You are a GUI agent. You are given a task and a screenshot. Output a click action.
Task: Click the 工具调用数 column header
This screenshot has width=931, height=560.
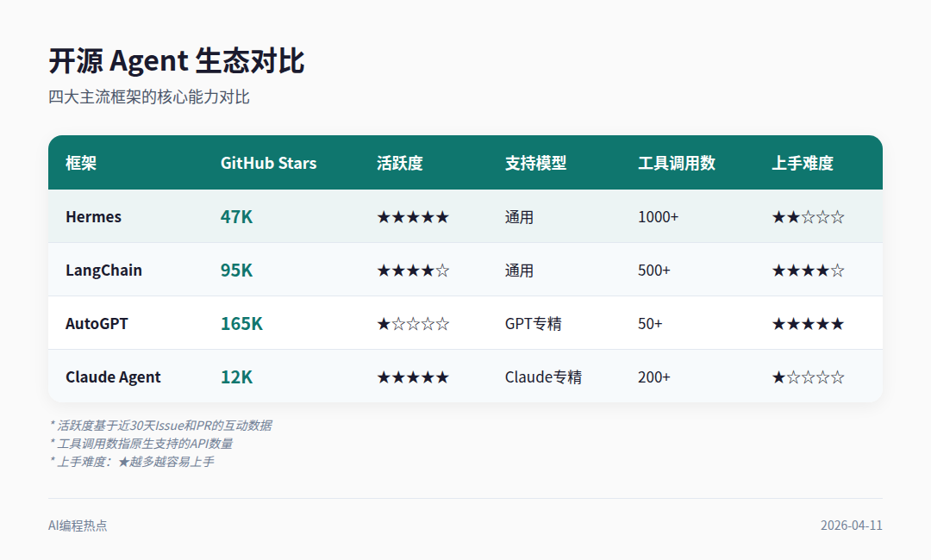click(677, 163)
